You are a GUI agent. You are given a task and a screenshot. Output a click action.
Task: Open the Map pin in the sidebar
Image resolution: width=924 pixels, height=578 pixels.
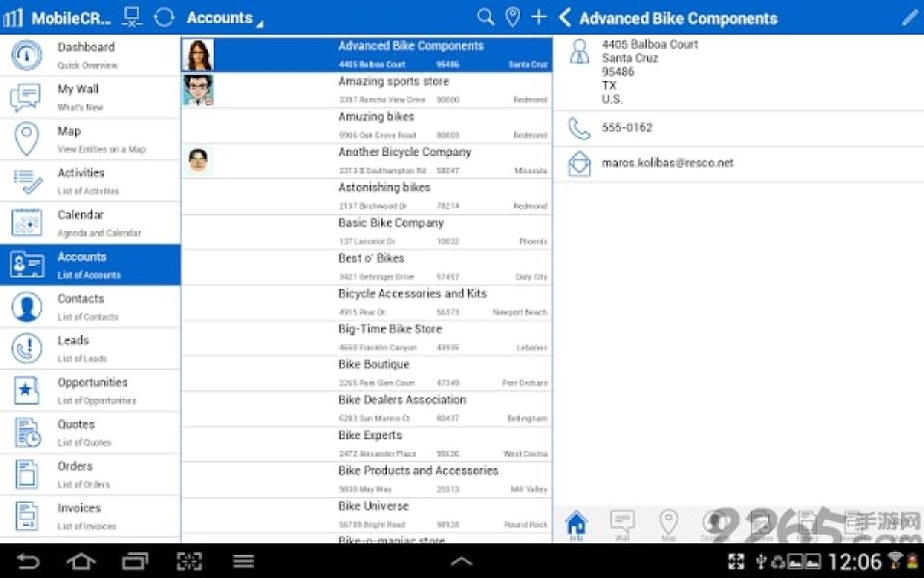(27, 139)
